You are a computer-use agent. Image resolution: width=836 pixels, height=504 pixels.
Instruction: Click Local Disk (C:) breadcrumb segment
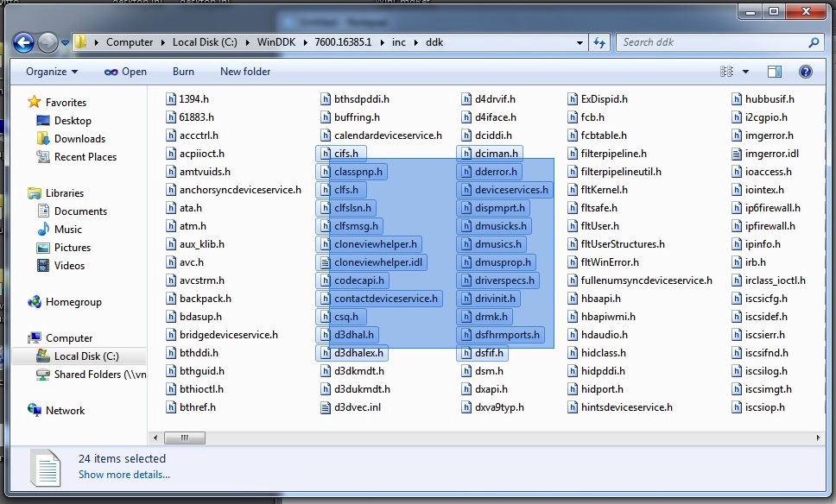(x=205, y=42)
